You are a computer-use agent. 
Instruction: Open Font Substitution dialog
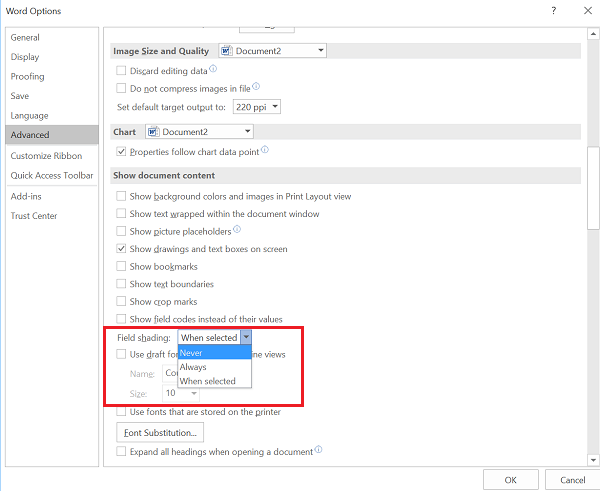161,432
